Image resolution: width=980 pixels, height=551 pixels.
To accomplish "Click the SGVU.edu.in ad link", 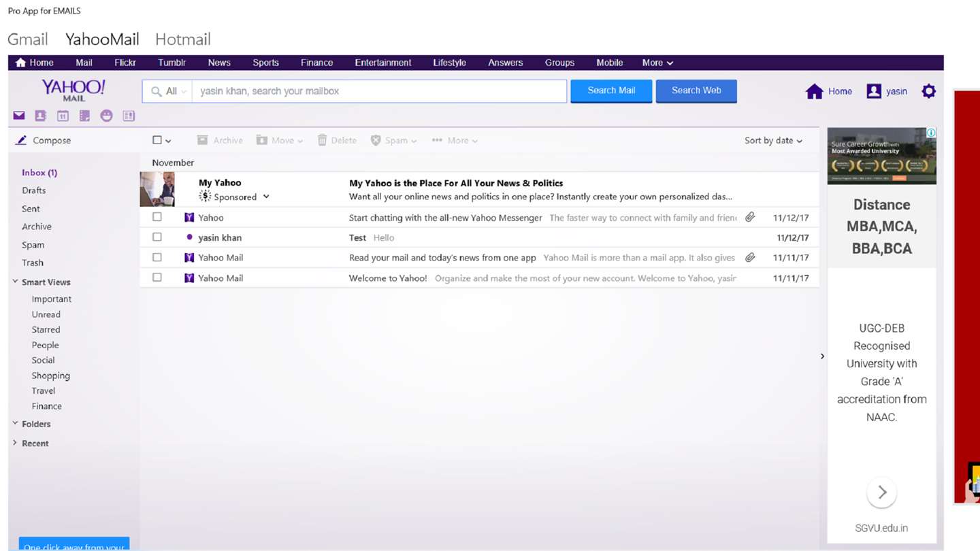I will click(x=881, y=528).
